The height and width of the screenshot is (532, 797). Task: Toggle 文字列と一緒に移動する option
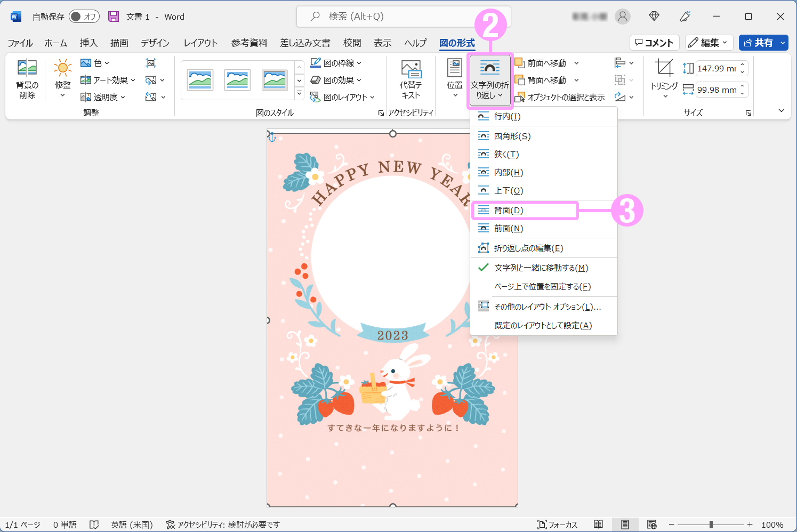tap(541, 268)
